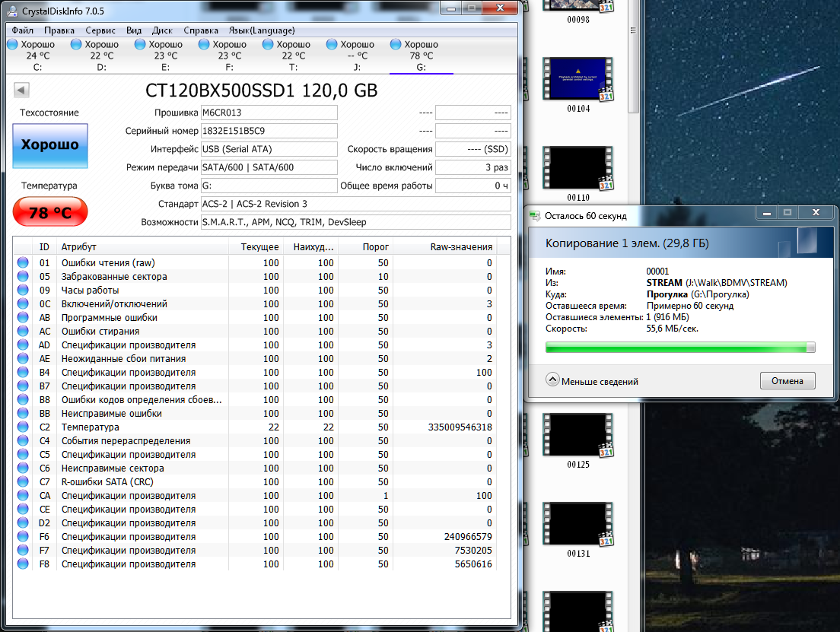The image size is (840, 632).
Task: Click the Интерфейс field USB (Serial ATA)
Action: (x=269, y=149)
